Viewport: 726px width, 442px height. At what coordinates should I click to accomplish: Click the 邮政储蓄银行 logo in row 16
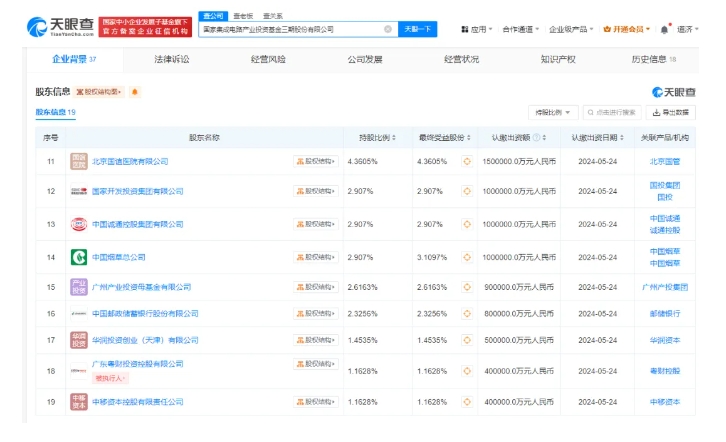tap(79, 313)
